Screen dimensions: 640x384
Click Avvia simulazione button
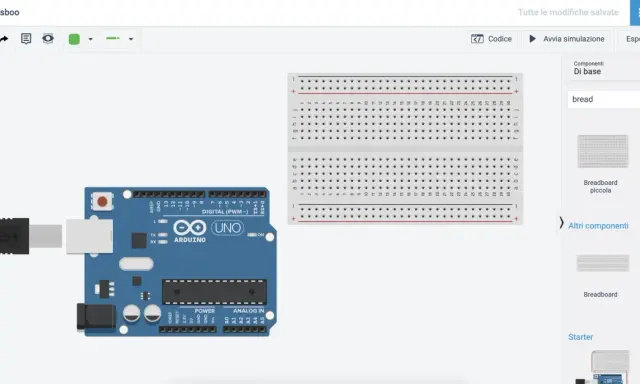point(567,39)
